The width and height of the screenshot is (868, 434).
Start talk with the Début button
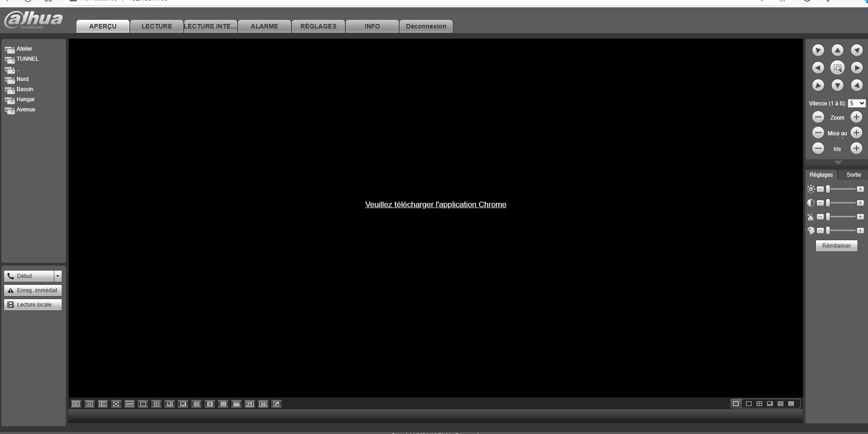click(x=29, y=276)
